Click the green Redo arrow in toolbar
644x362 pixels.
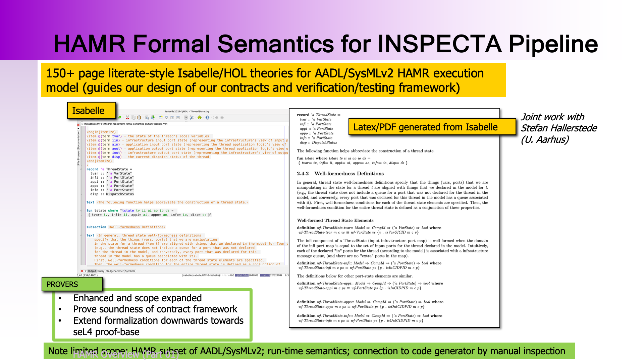120,117
